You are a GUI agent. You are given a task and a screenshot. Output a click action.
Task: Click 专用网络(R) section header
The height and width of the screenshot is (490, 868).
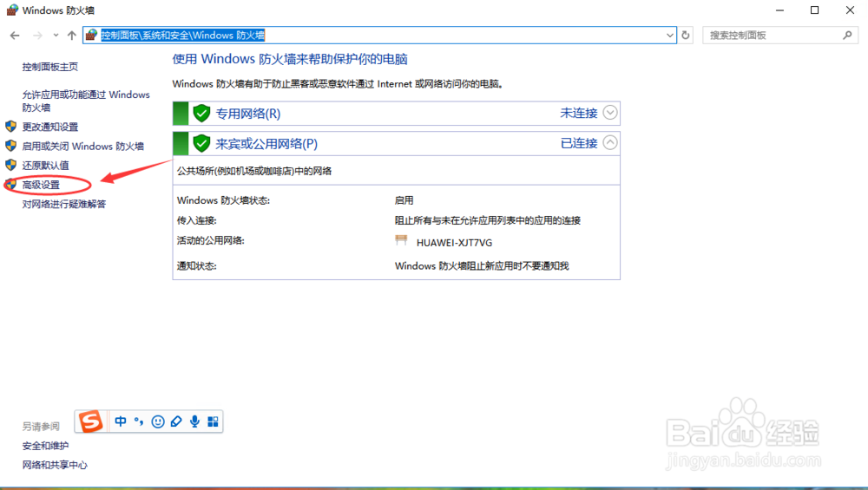pos(397,114)
